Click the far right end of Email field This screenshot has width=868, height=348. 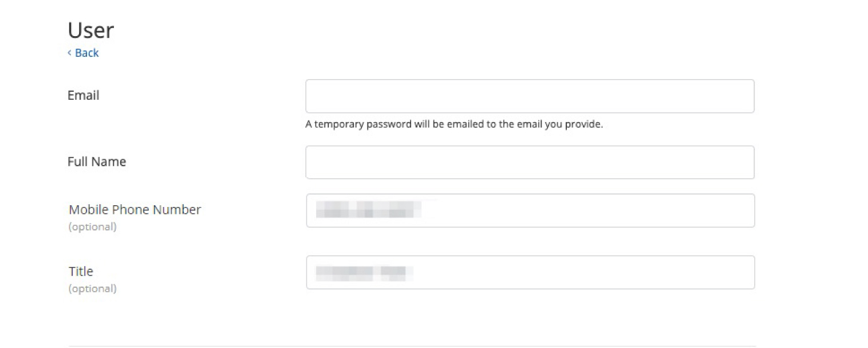tap(743, 96)
